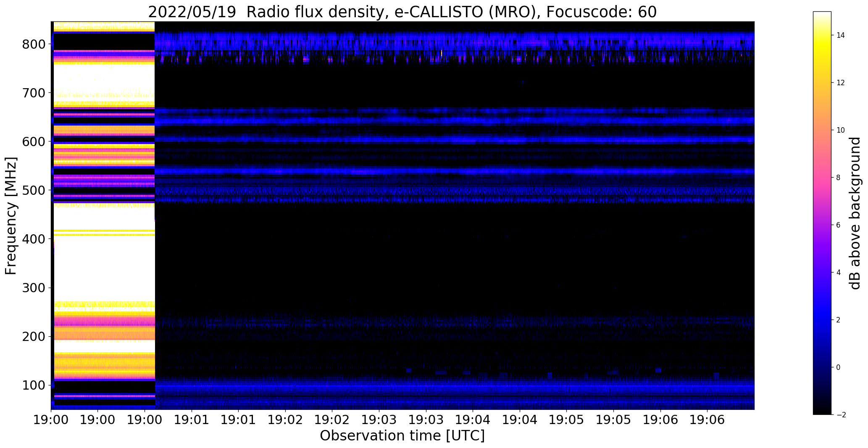Click the 800 frequency tick label
The height and width of the screenshot is (448, 868).
[34, 44]
